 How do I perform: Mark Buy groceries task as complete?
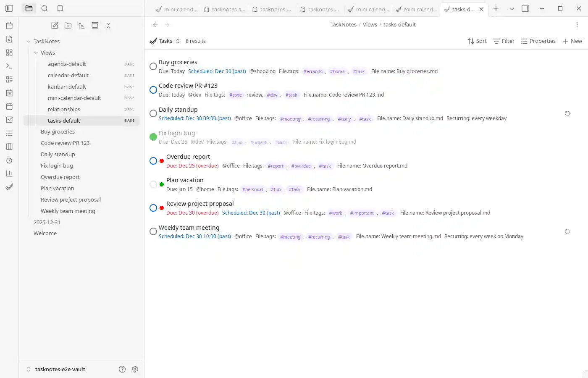(x=153, y=66)
